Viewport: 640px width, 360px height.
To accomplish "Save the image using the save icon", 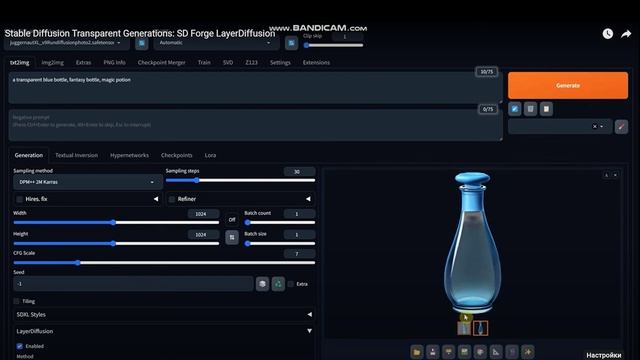I will [433, 352].
